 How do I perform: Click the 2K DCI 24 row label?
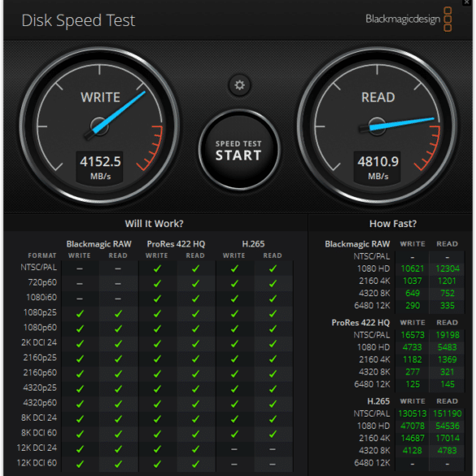tap(39, 343)
